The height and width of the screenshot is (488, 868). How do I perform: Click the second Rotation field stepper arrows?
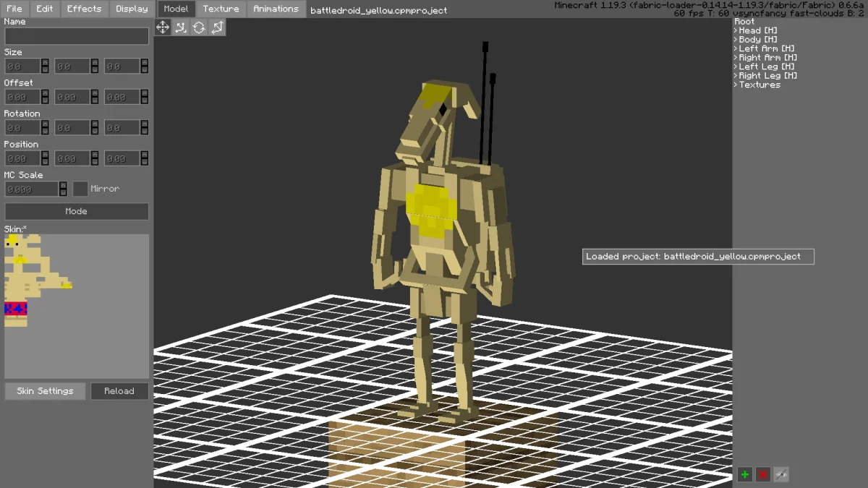click(x=95, y=128)
